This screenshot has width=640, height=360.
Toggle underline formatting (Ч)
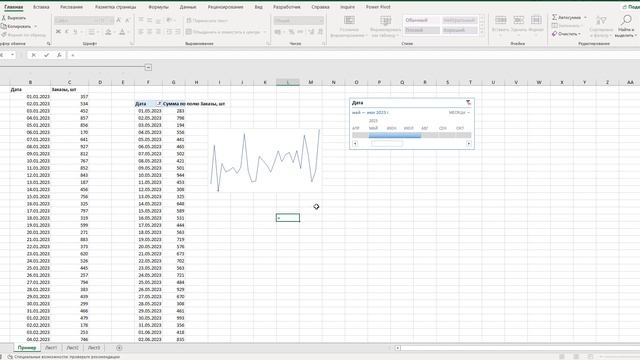click(x=76, y=32)
